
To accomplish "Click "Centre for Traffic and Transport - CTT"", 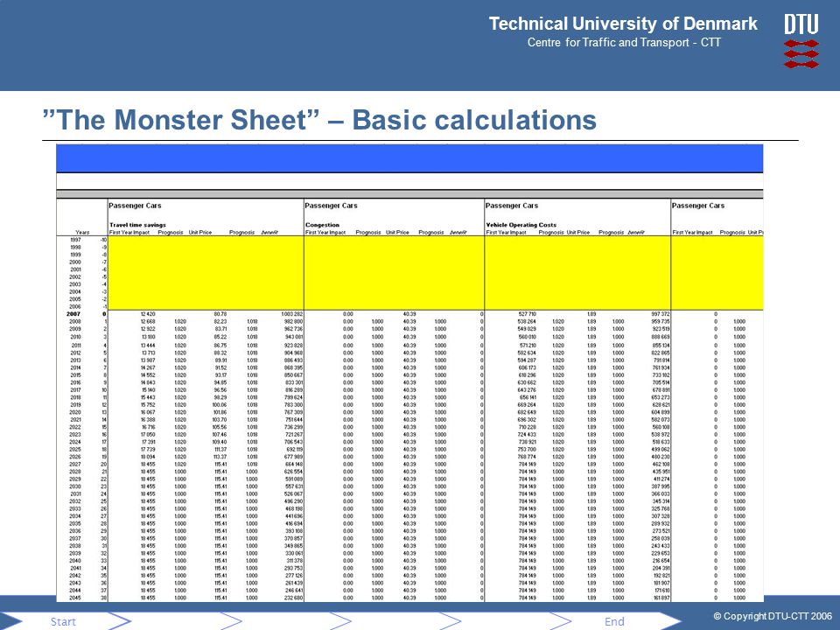I will point(624,43).
